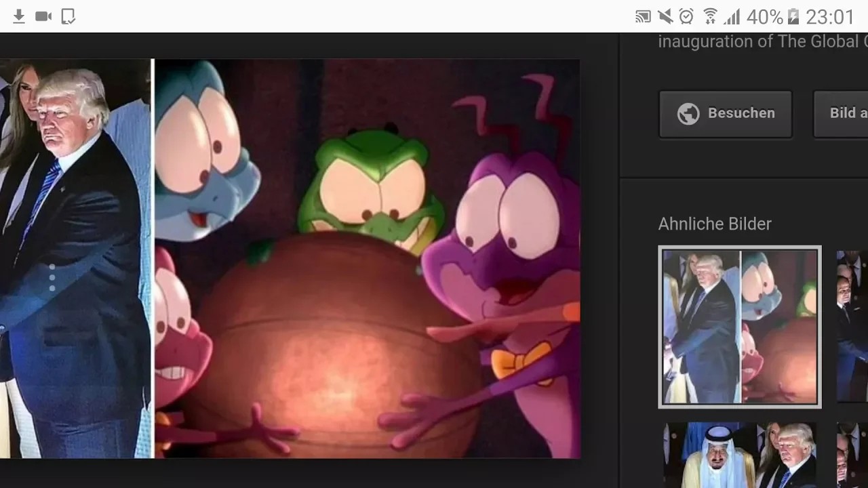Image resolution: width=868 pixels, height=488 pixels.
Task: Tap the large cartoon frogs preview image
Action: coord(366,258)
